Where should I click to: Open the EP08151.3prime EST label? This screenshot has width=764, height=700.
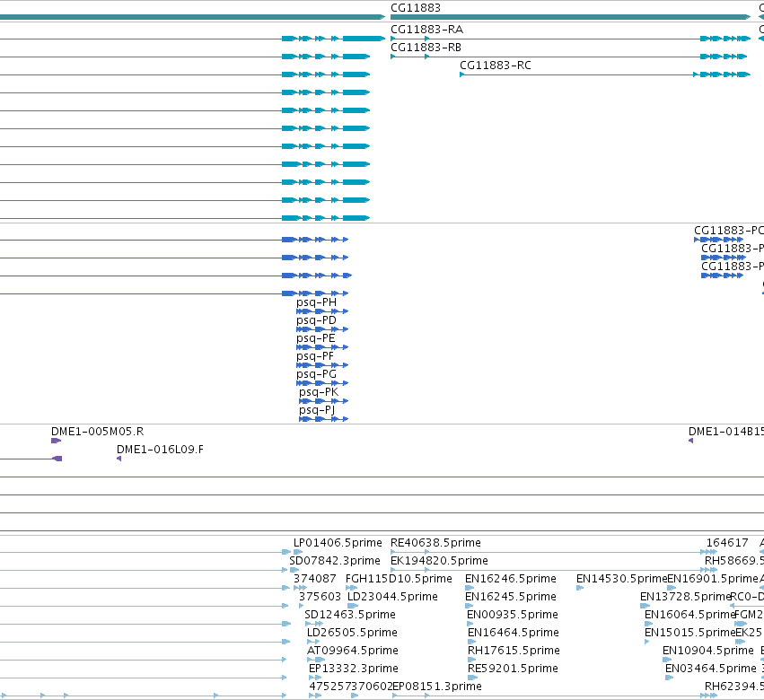coord(437,687)
